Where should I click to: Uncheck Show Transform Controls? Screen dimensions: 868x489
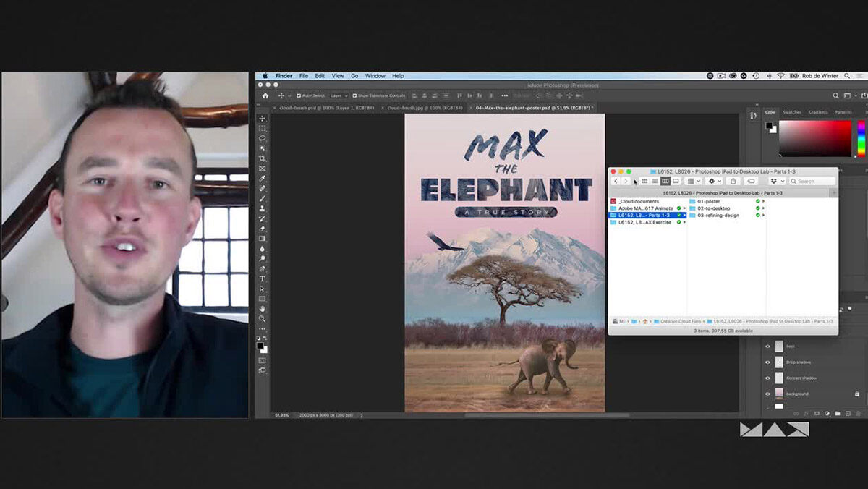(354, 95)
